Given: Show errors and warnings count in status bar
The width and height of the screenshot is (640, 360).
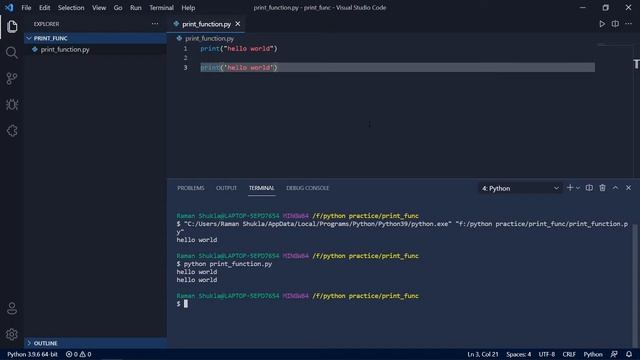Looking at the screenshot, I should click(x=78, y=354).
